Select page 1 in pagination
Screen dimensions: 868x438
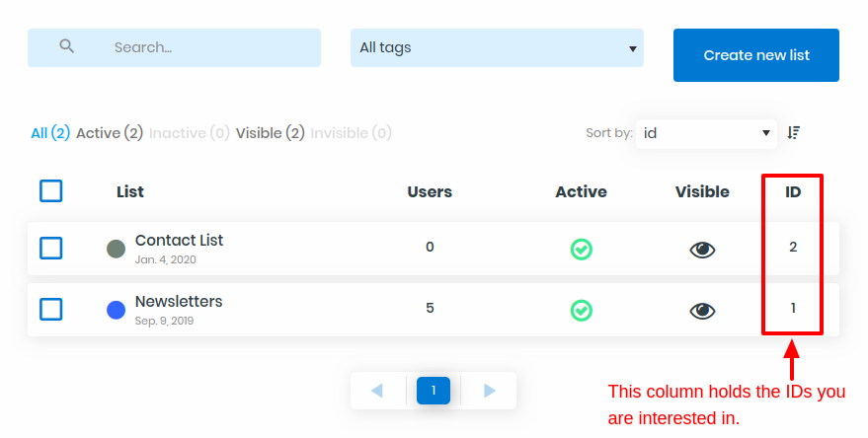coord(434,391)
